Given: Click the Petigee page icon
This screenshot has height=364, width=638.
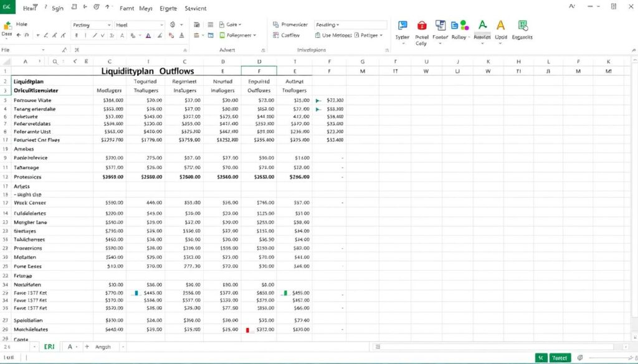Looking at the screenshot, I should coord(357,35).
